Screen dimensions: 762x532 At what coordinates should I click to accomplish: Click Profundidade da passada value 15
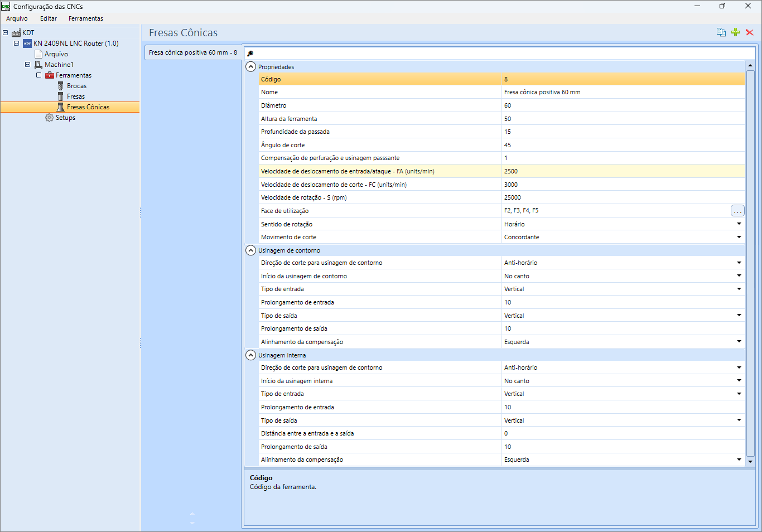pos(623,132)
